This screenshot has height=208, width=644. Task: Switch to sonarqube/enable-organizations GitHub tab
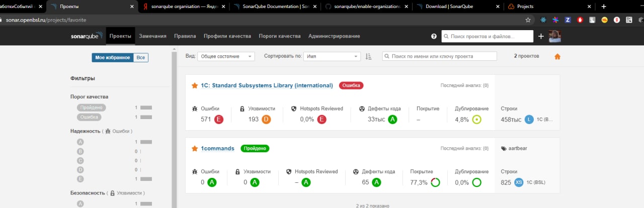pyautogui.click(x=366, y=7)
